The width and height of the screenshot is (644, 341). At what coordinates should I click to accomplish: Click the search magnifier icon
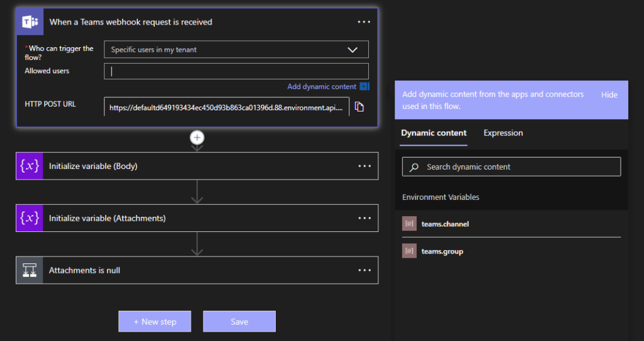click(414, 167)
